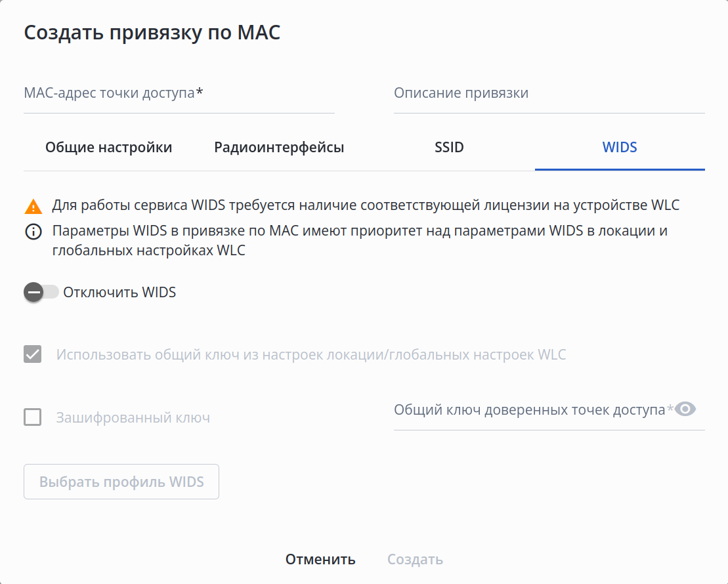Select the WIDS tab

(x=620, y=148)
